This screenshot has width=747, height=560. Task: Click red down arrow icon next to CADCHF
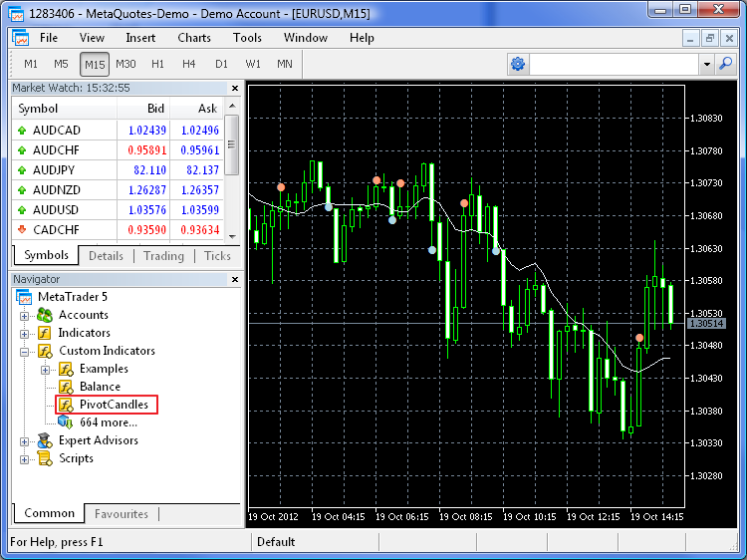coord(22,230)
